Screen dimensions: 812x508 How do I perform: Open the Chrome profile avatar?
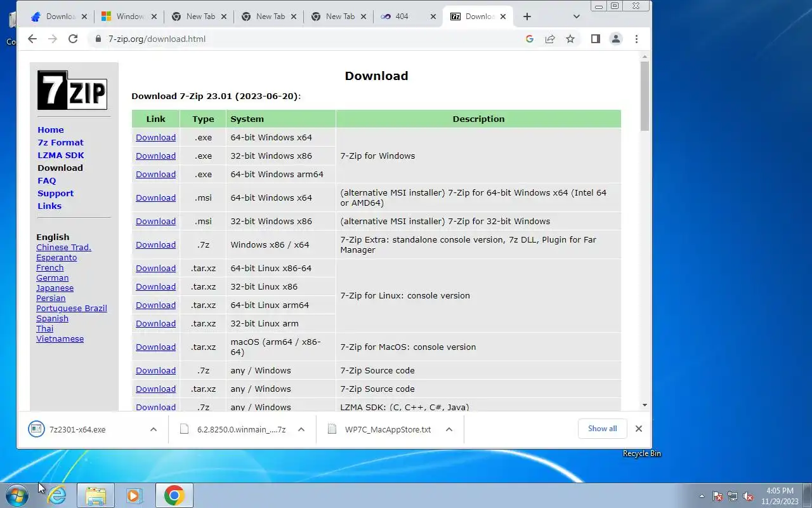pyautogui.click(x=615, y=39)
